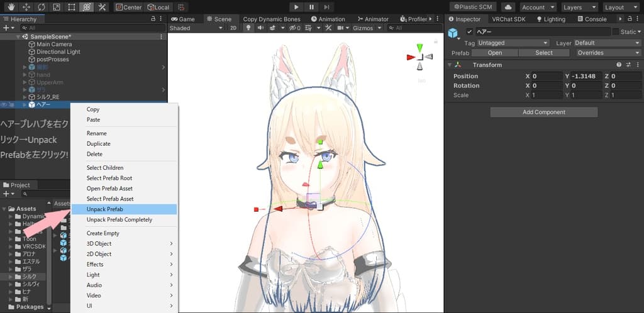Open the cloud services icon
Screen dimensions: 644x313
pyautogui.click(x=508, y=7)
